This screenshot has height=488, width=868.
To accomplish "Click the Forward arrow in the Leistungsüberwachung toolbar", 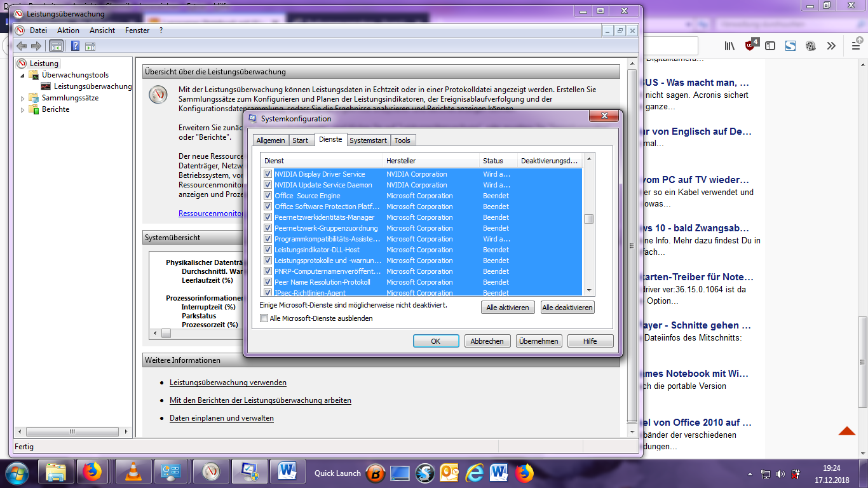I will click(36, 46).
